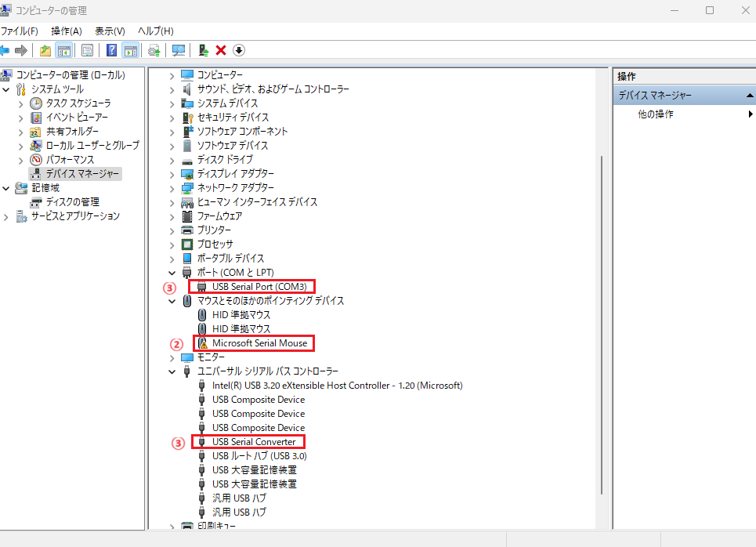Image resolution: width=756 pixels, height=547 pixels.
Task: Click the red X Uninstall device icon
Action: tap(221, 50)
